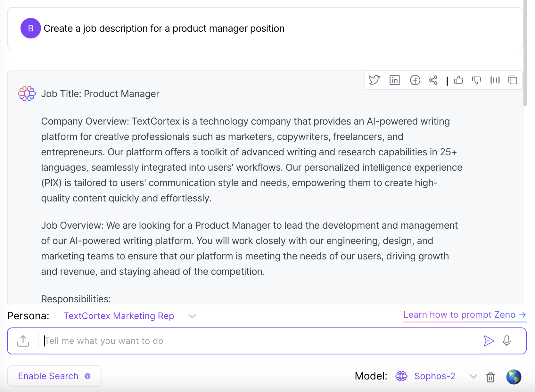Click the user avatar B
The width and height of the screenshot is (535, 392).
[x=30, y=28]
